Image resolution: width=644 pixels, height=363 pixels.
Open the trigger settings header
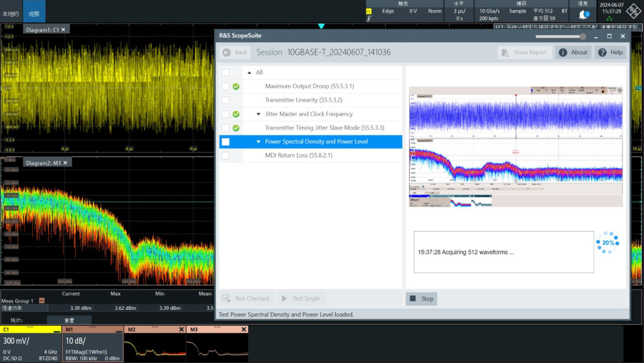pos(403,4)
